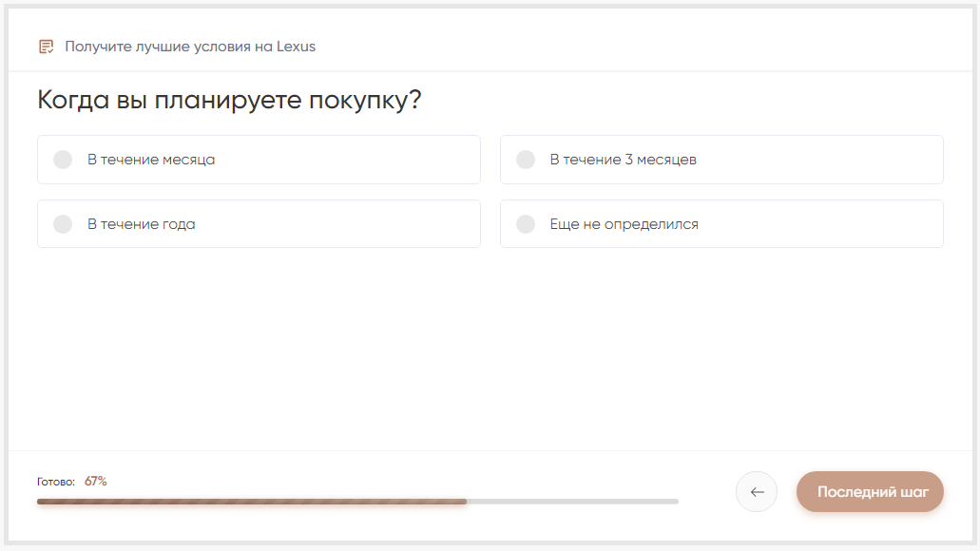The height and width of the screenshot is (551, 980).
Task: Click the left arrow back button
Action: click(757, 492)
